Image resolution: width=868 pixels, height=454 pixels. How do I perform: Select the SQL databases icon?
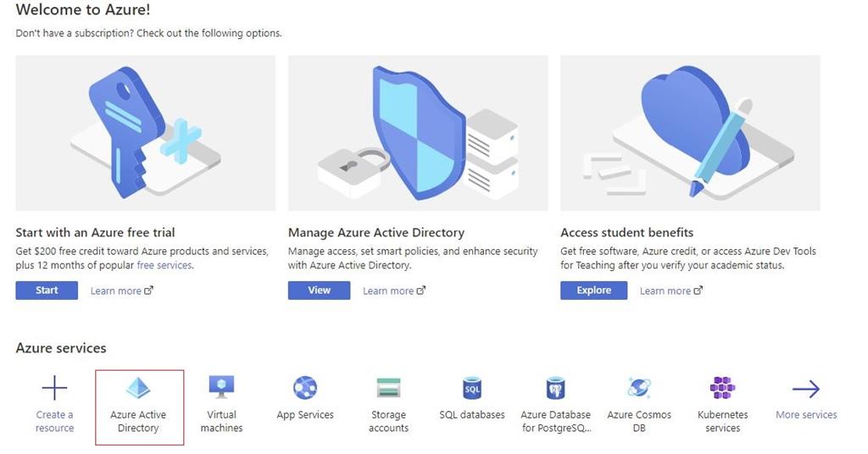(471, 388)
